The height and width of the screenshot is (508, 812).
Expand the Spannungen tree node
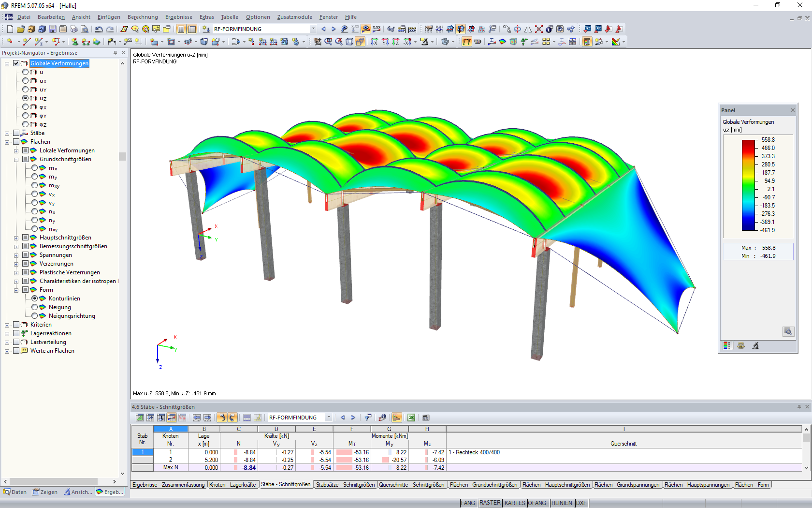tap(16, 255)
